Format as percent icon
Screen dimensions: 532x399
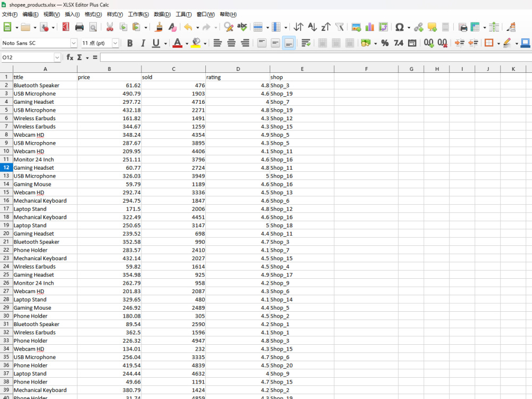(x=385, y=43)
